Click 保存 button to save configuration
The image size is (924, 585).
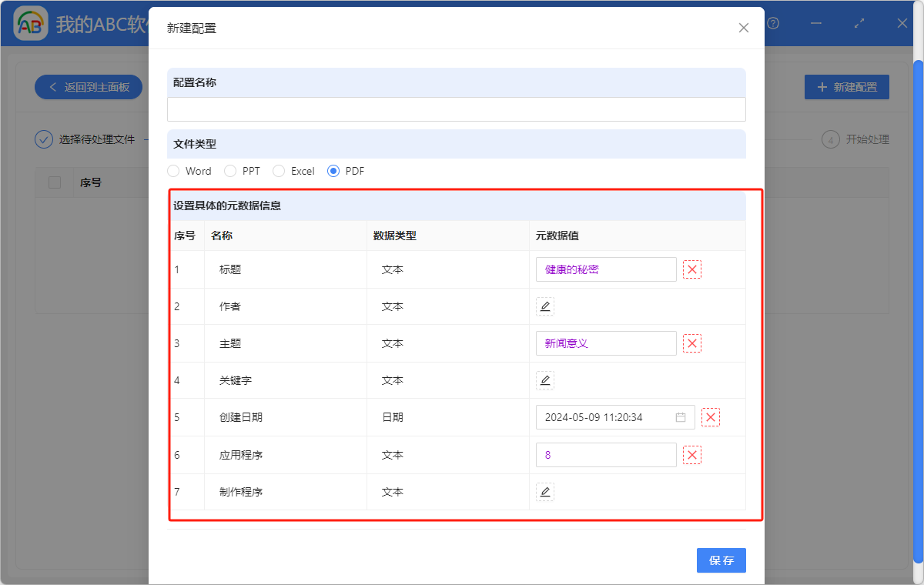(x=721, y=560)
